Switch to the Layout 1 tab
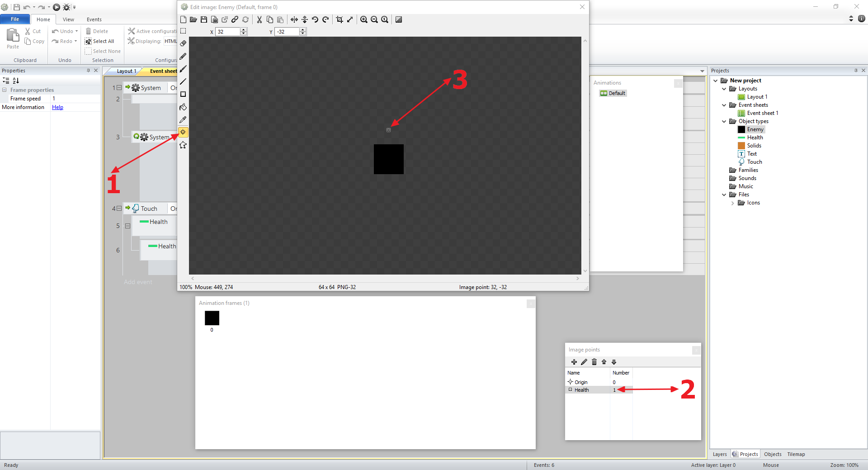 125,71
